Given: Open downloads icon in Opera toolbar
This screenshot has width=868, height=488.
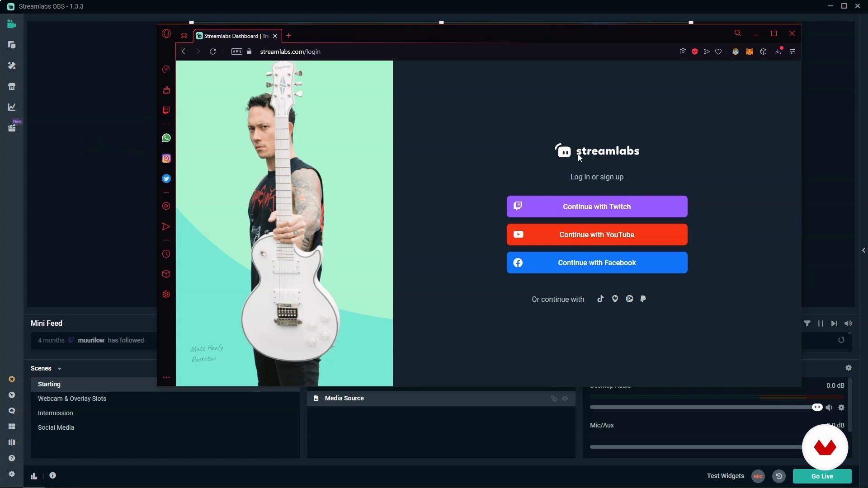Looking at the screenshot, I should coord(778,52).
